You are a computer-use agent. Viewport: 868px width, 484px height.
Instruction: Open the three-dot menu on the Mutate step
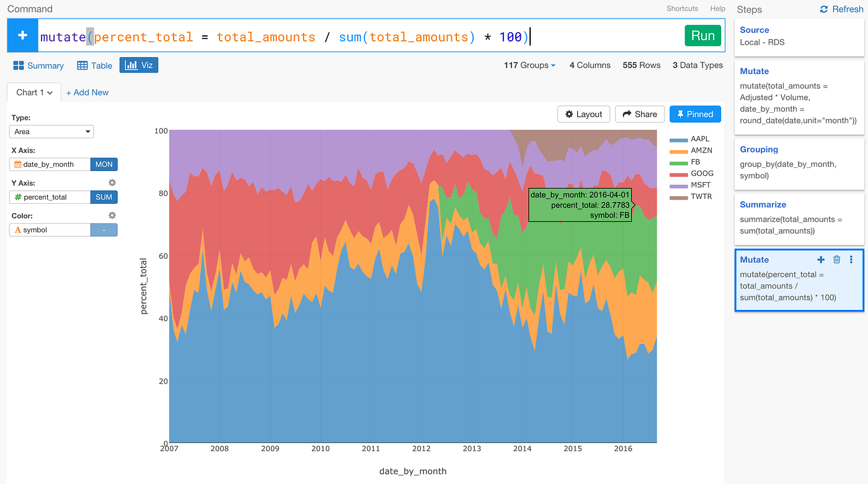point(851,259)
